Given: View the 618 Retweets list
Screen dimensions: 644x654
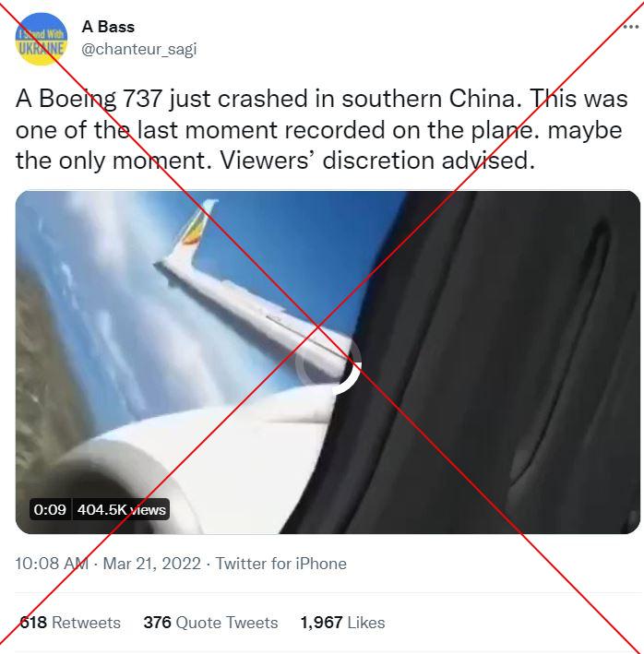Looking at the screenshot, I should point(70,623).
